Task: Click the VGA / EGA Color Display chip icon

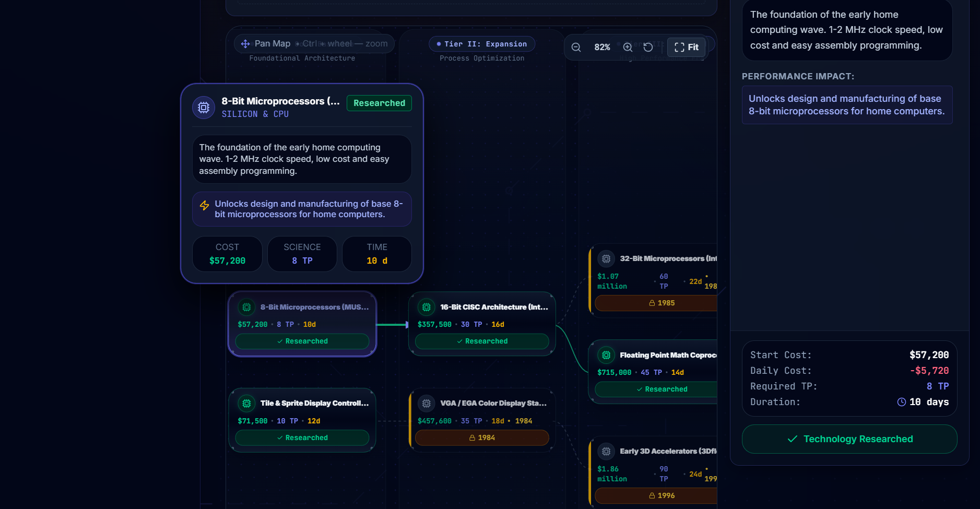Action: 427,404
